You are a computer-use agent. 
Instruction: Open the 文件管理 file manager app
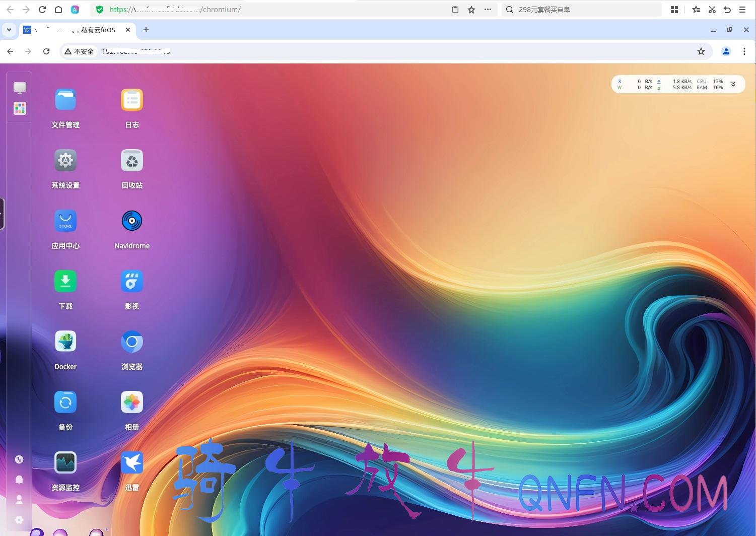(x=65, y=100)
